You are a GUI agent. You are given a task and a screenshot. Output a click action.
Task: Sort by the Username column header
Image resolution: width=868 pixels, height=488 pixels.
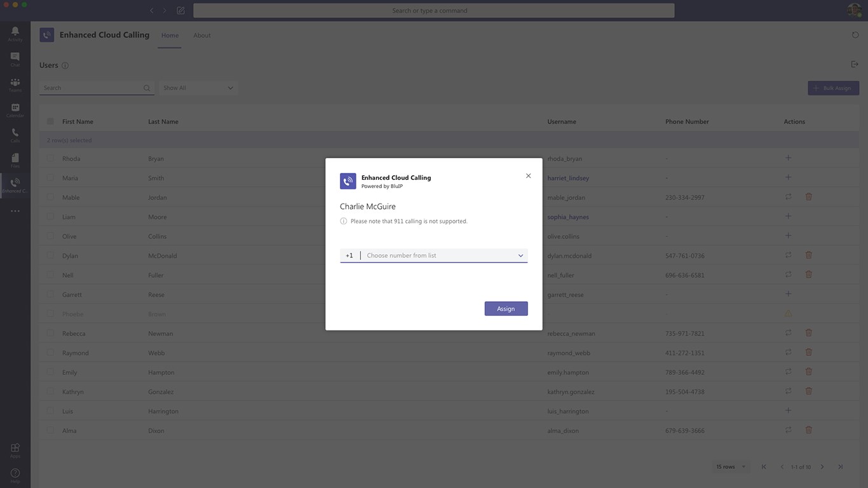click(x=562, y=121)
